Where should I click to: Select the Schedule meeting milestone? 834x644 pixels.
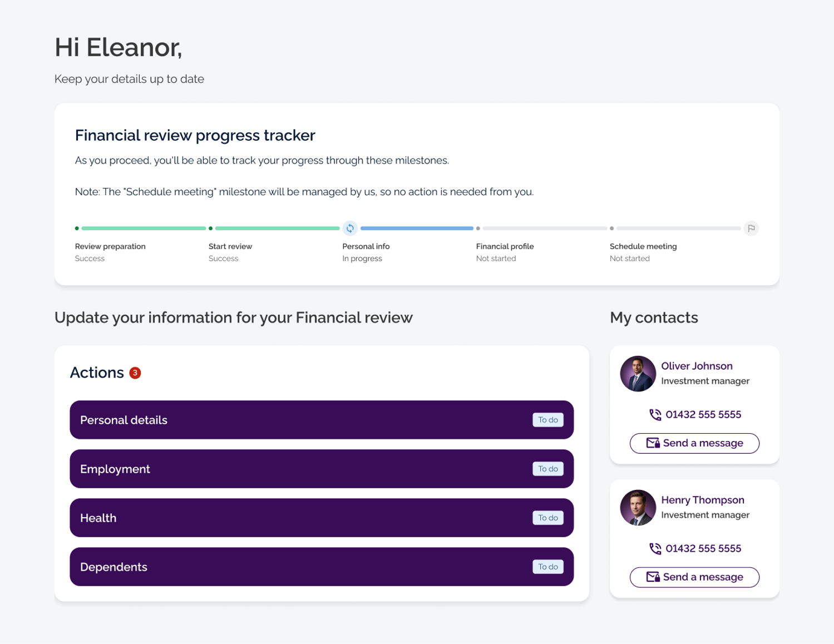pos(643,246)
